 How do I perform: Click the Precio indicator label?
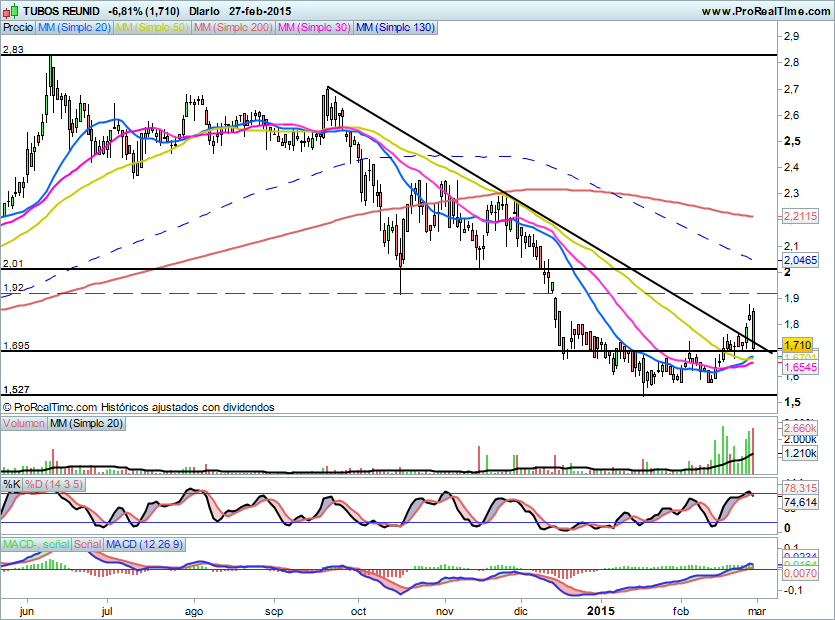(18, 27)
